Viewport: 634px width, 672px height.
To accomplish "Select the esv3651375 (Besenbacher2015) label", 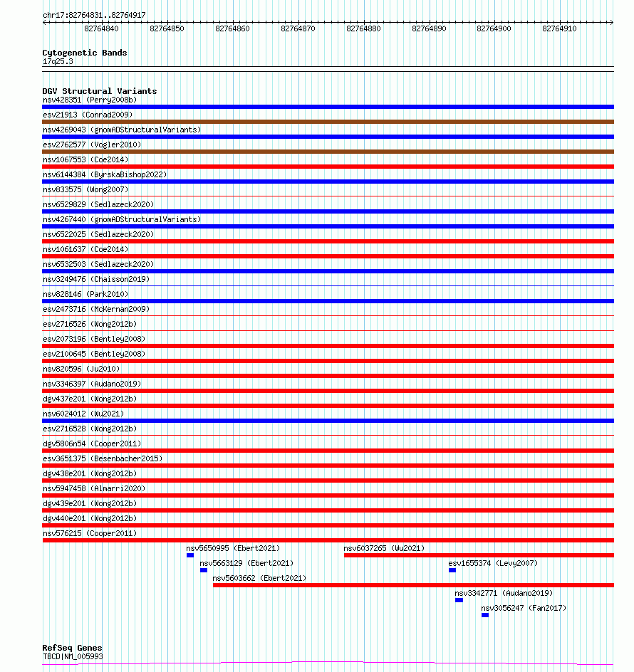I will [103, 460].
